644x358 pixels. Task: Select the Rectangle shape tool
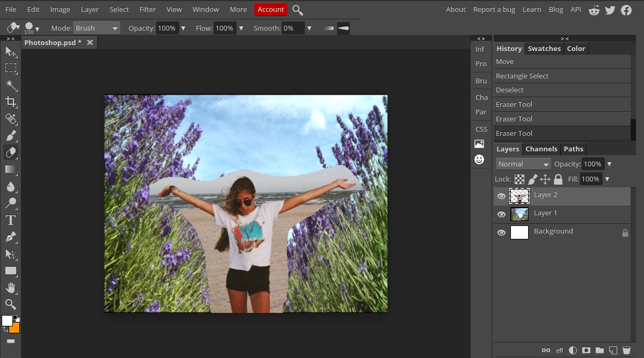11,271
